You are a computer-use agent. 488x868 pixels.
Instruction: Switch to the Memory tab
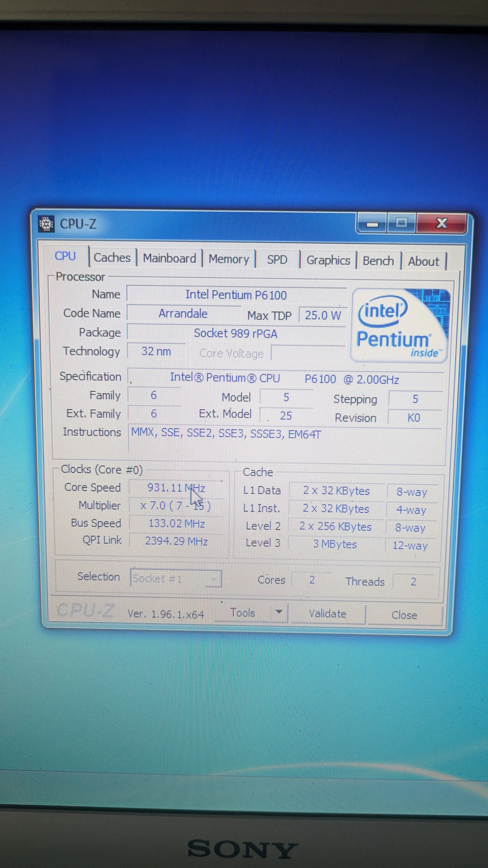[x=229, y=259]
